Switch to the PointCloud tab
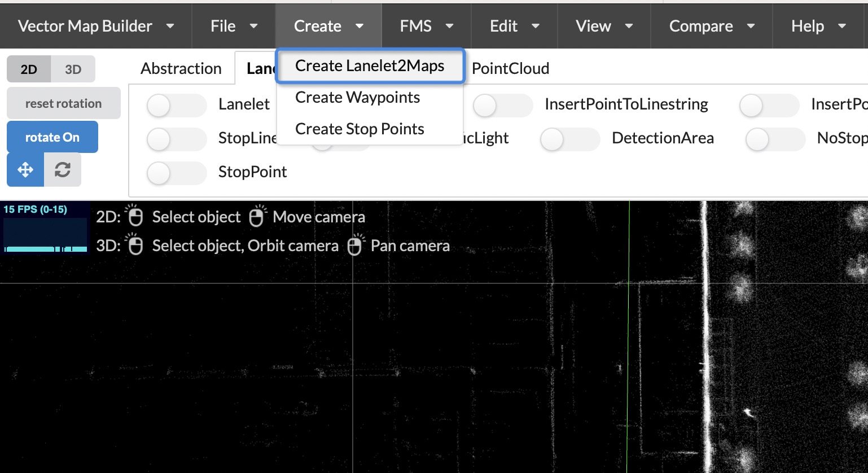 click(x=510, y=68)
